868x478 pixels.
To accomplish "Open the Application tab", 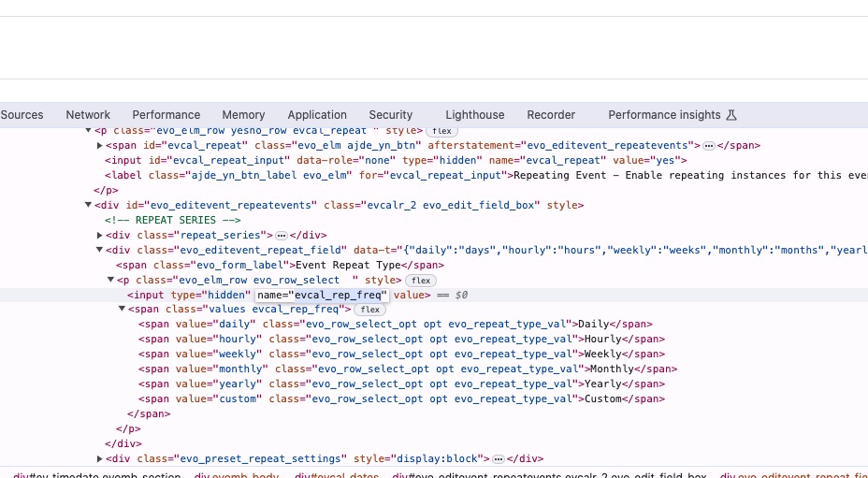I will tap(317, 115).
